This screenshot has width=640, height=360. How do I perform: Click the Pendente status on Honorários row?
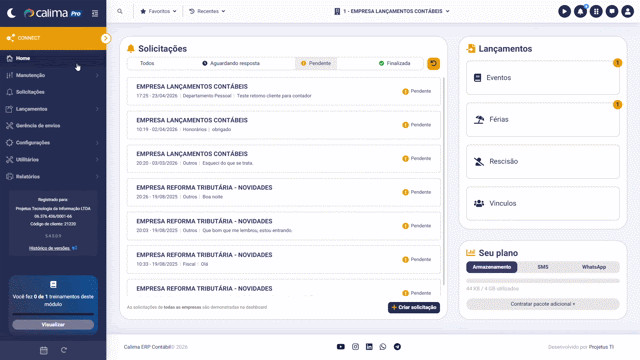pyautogui.click(x=417, y=125)
